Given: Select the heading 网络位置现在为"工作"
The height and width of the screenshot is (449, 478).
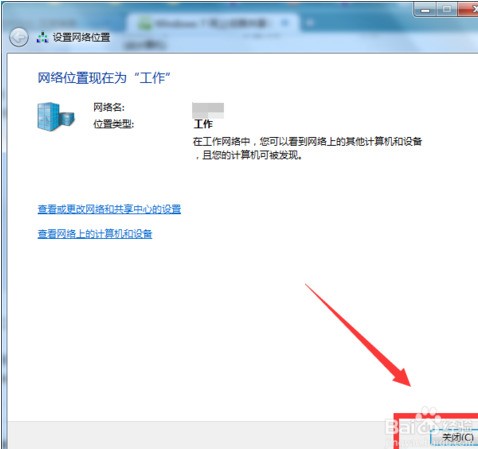Looking at the screenshot, I should pyautogui.click(x=104, y=78).
